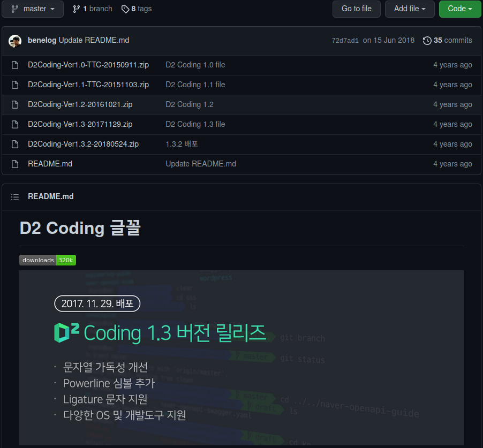Click the README.md panel header title
Screen dimensions: 483x448
50,196
